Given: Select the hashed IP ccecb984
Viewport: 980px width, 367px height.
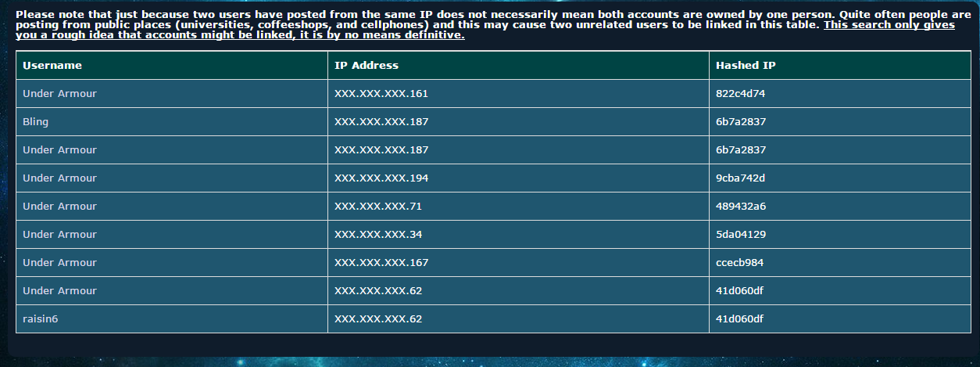Looking at the screenshot, I should point(739,263).
